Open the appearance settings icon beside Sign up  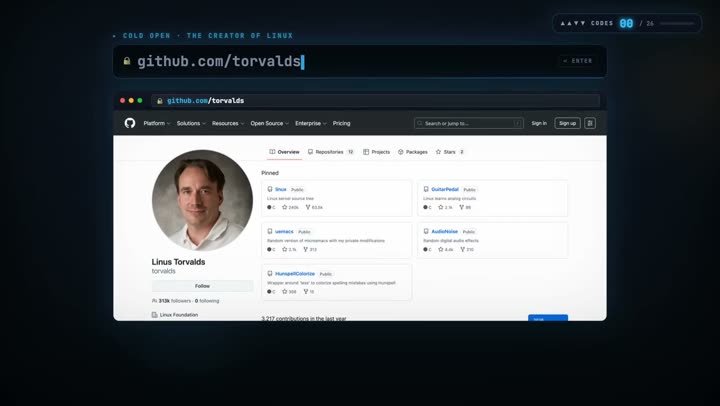(590, 123)
